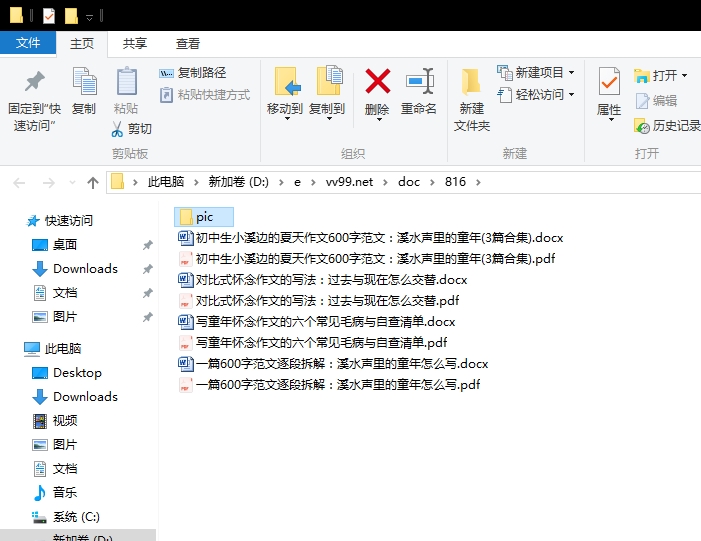Image resolution: width=701 pixels, height=541 pixels.
Task: Click vv99.net breadcrumb segment
Action: (x=349, y=182)
